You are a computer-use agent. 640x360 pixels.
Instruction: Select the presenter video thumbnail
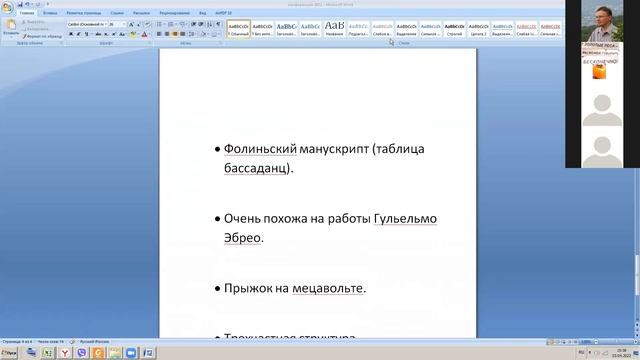pyautogui.click(x=602, y=21)
